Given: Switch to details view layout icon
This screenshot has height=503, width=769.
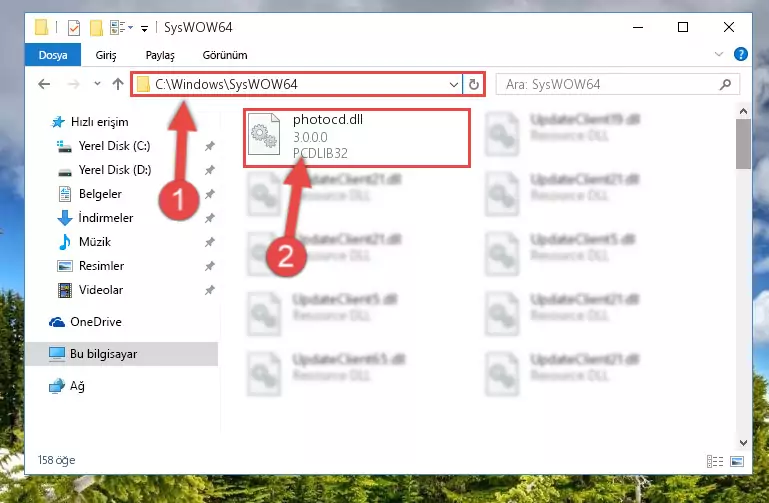Looking at the screenshot, I should click(x=715, y=461).
